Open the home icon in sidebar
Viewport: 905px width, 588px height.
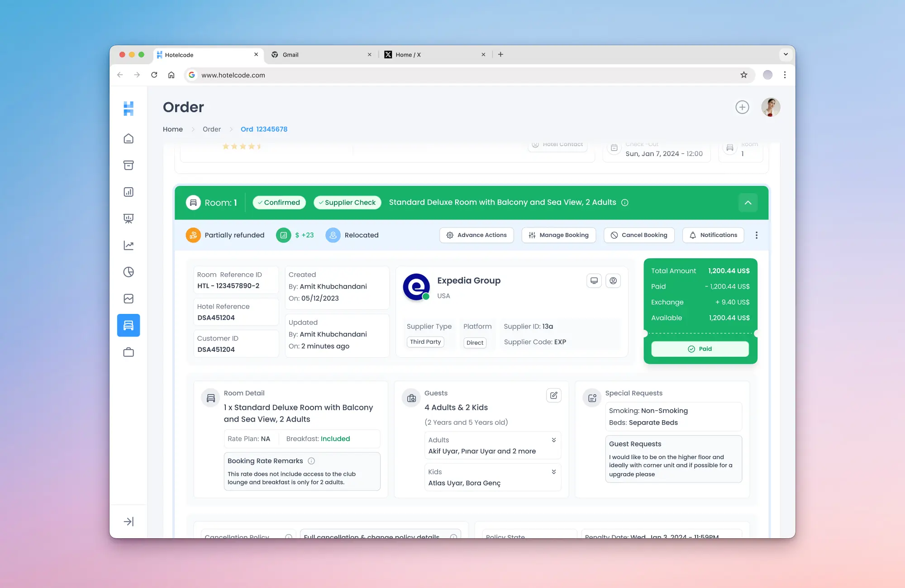click(x=129, y=138)
